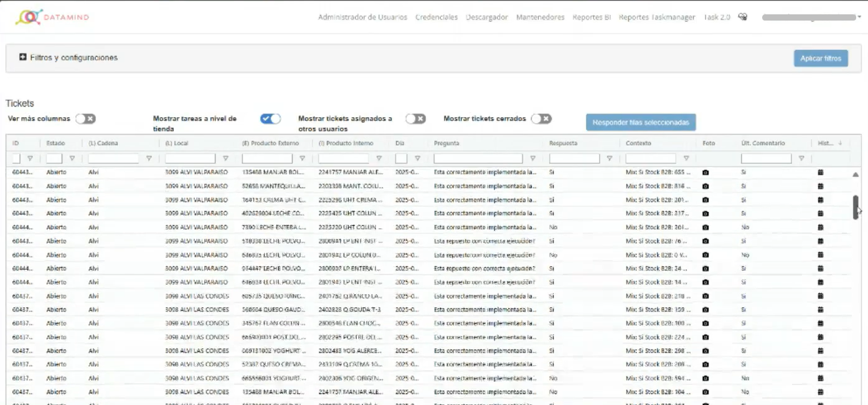The width and height of the screenshot is (868, 405).
Task: Show photo for 669131002 YOGHURT row
Action: (705, 351)
